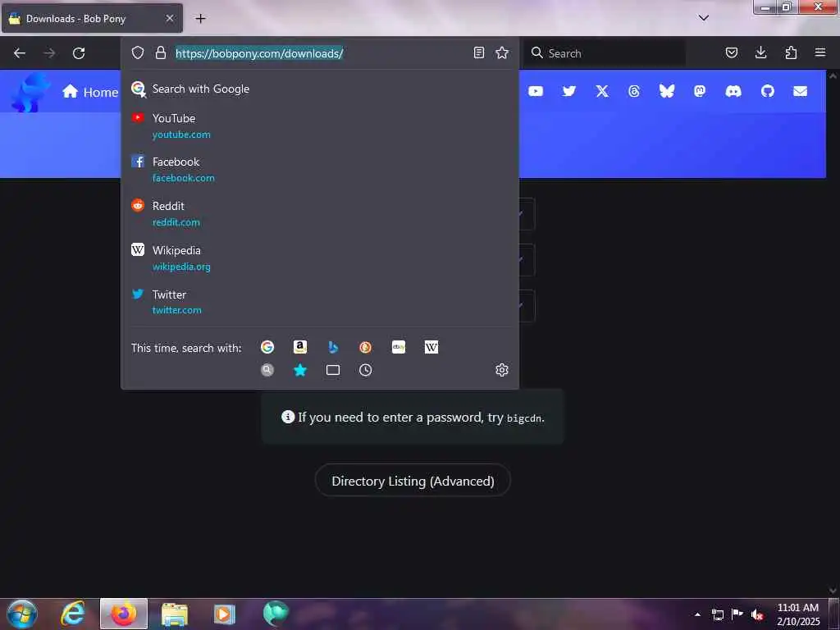The width and height of the screenshot is (840, 630).
Task: Open Directory Listing (Advanced) button
Action: pos(413,481)
